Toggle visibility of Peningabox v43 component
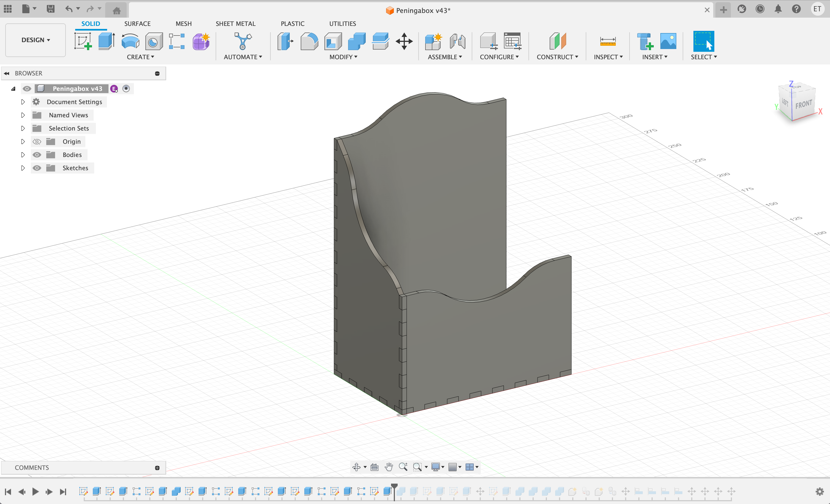Viewport: 830px width, 504px height. click(27, 89)
